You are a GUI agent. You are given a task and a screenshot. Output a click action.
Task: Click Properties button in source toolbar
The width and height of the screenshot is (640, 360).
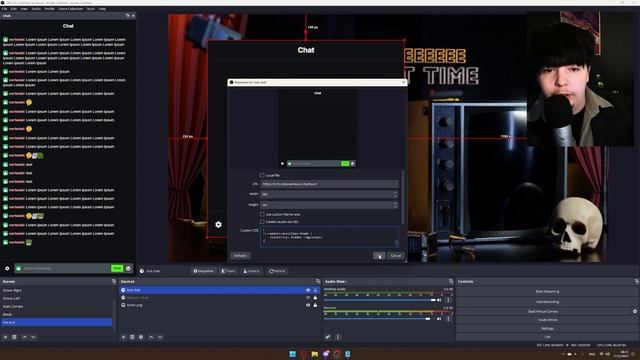[204, 271]
